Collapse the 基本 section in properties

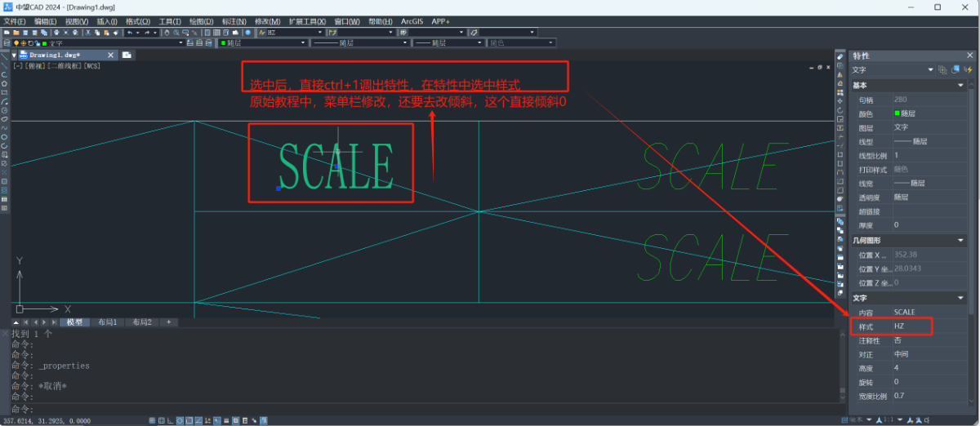(x=960, y=86)
